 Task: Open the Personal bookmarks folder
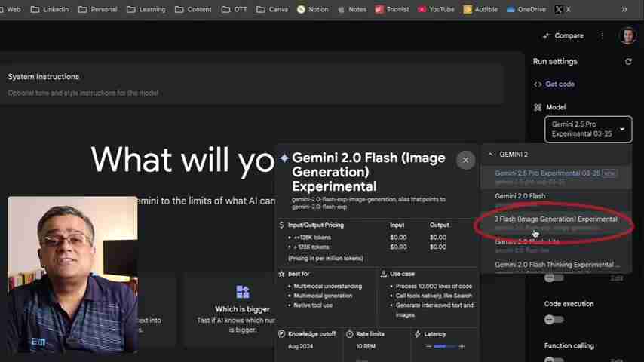pos(98,9)
